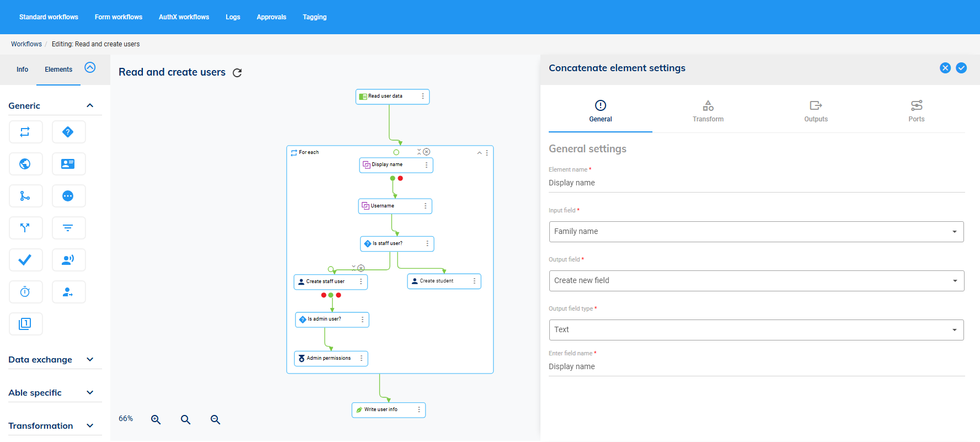Switch to the Transform tab
This screenshot has width=980, height=442.
click(708, 111)
